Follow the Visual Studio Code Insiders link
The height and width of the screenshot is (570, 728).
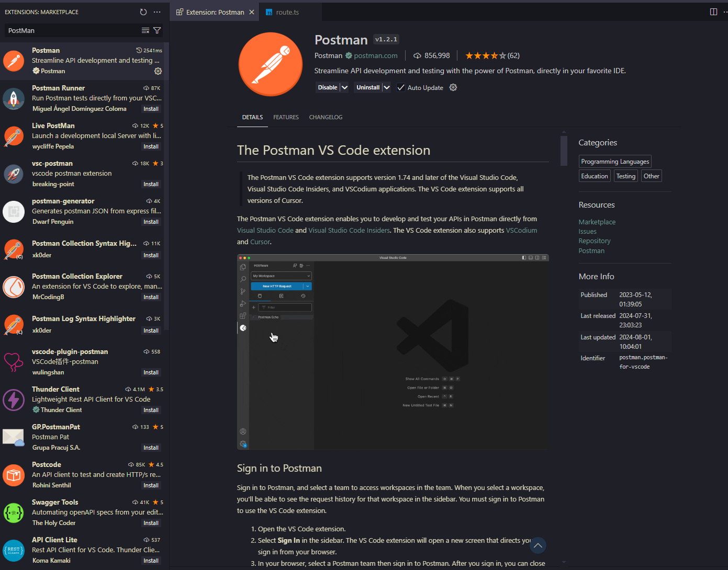click(349, 230)
